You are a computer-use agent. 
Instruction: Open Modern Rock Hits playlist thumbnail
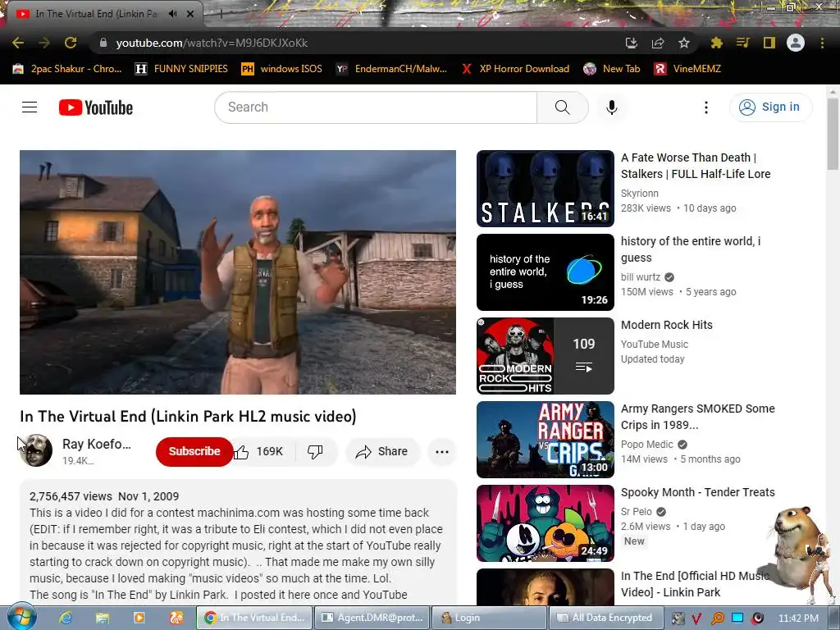point(546,356)
